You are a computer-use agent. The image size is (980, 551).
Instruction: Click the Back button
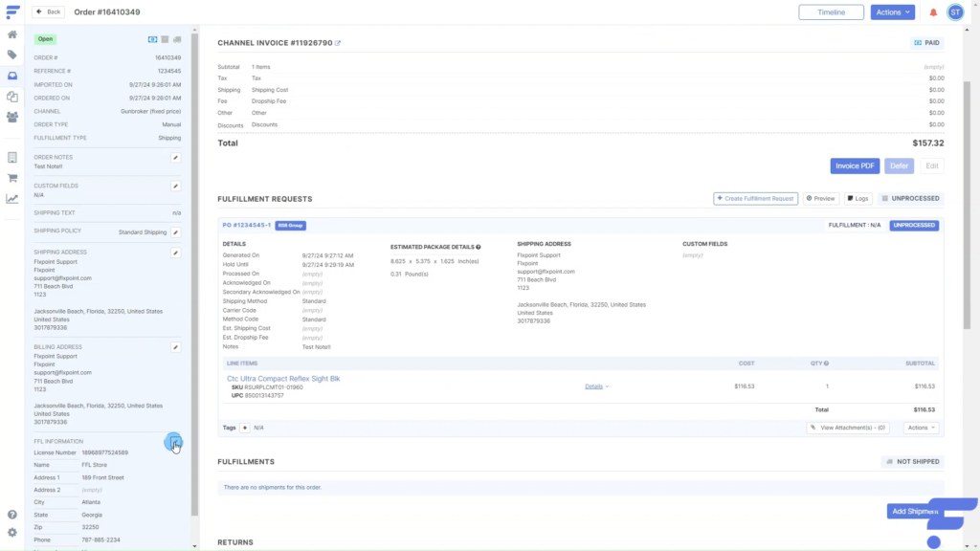click(49, 12)
